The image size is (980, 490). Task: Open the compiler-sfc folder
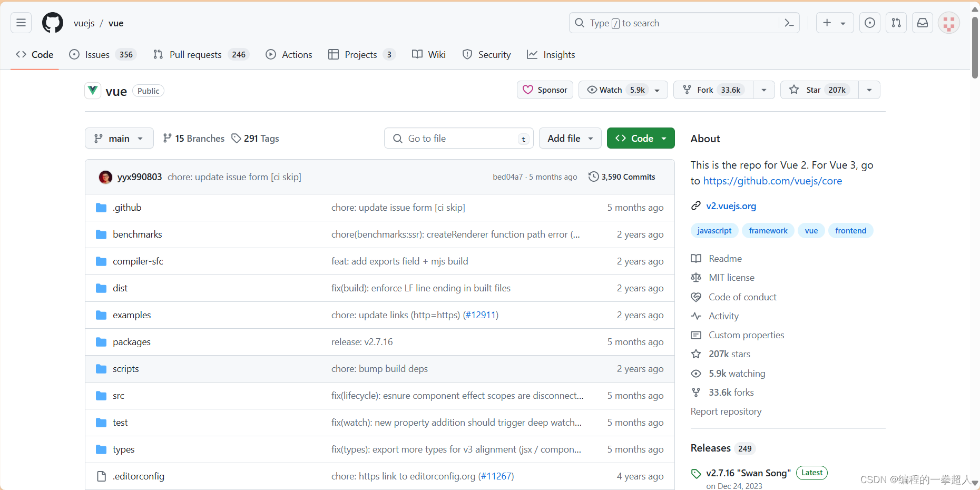tap(138, 261)
